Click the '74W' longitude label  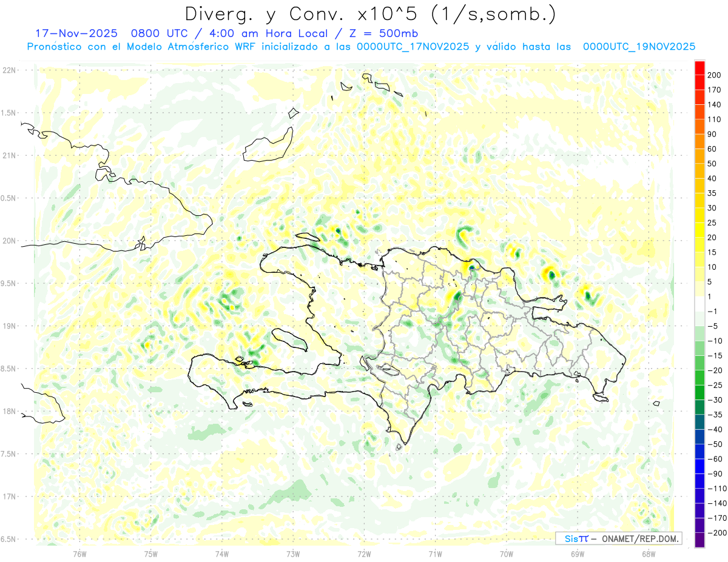pos(221,554)
